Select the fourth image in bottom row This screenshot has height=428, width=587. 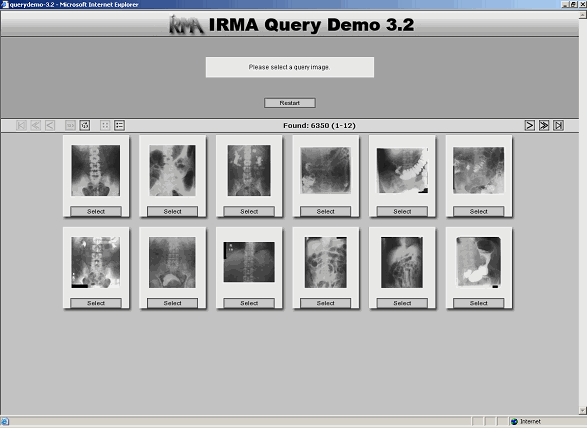(x=325, y=303)
